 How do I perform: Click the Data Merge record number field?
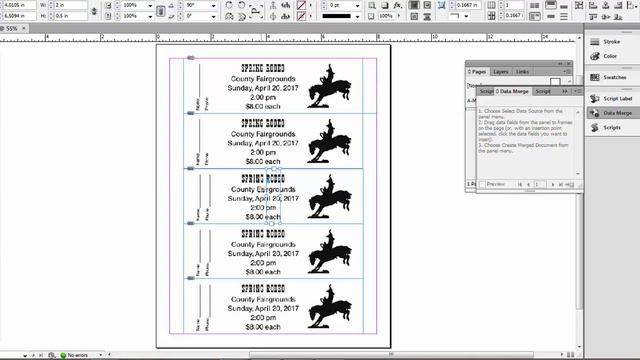[x=540, y=184]
